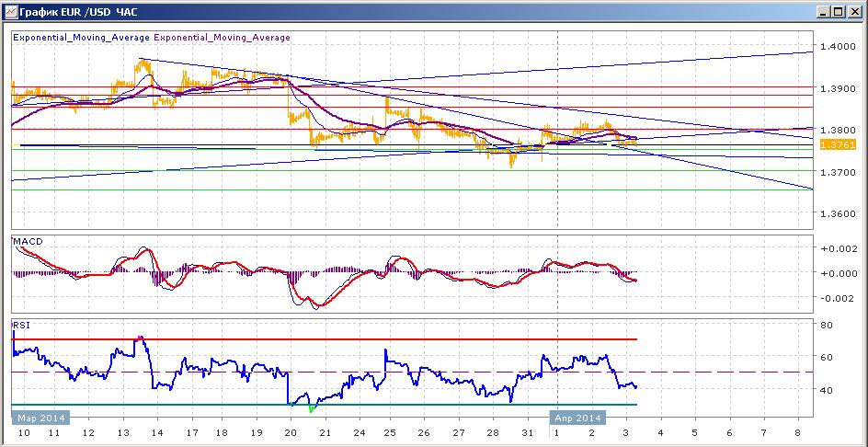
Task: Click the teal RSI oversold line
Action: (325, 405)
